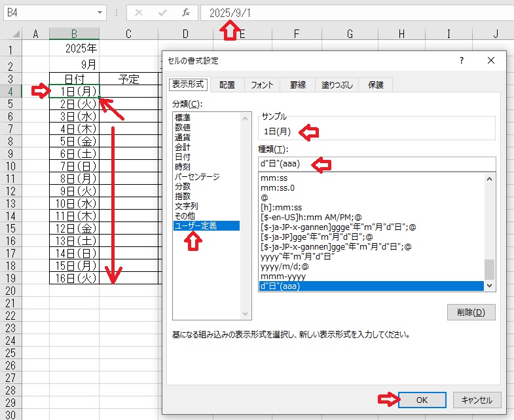Choose 文字列 category in the list
514x420 pixels.
pos(187,206)
